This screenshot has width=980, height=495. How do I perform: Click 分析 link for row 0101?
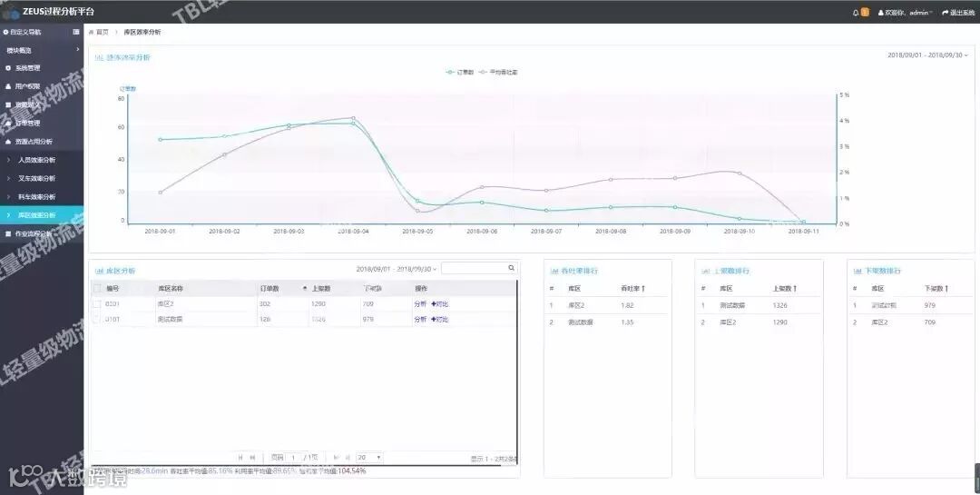(420, 319)
